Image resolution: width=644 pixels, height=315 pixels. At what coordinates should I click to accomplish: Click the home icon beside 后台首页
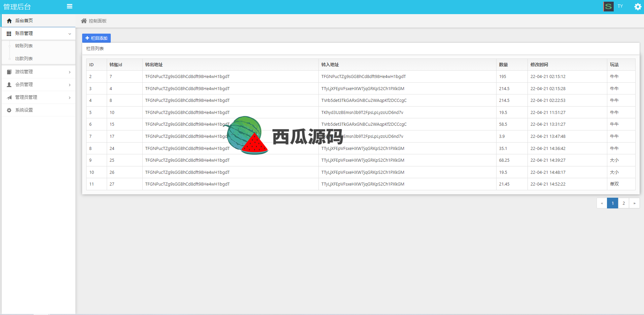(9, 21)
